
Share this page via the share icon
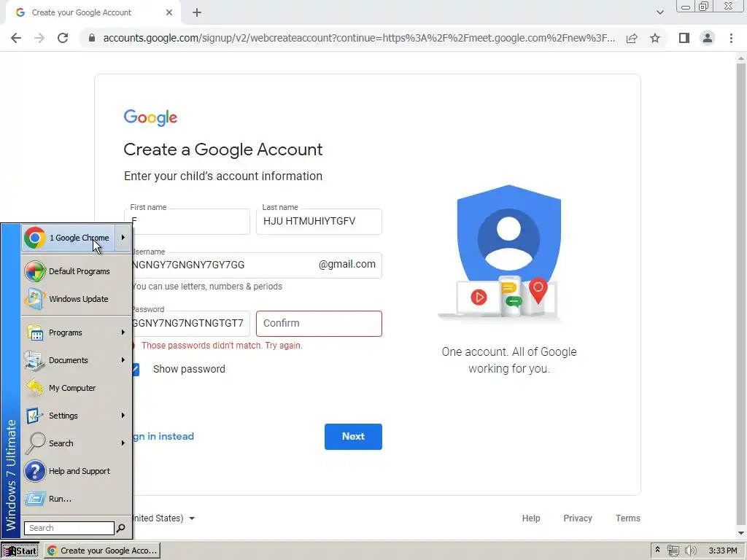(632, 38)
